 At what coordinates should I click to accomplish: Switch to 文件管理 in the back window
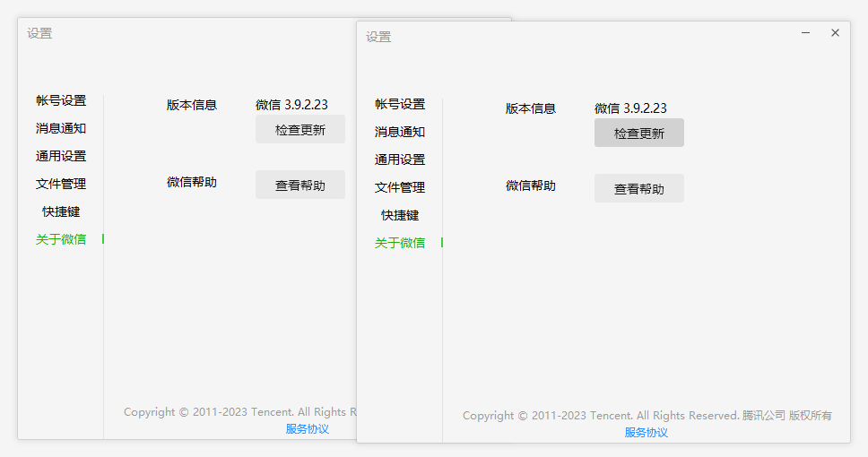pyautogui.click(x=61, y=184)
